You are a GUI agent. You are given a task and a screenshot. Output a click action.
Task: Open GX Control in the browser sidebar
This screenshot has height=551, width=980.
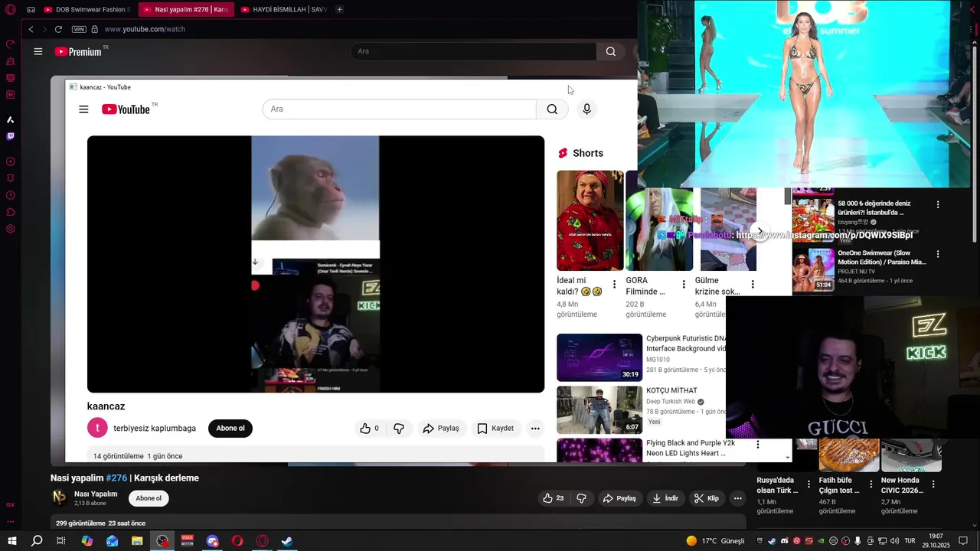tap(11, 44)
